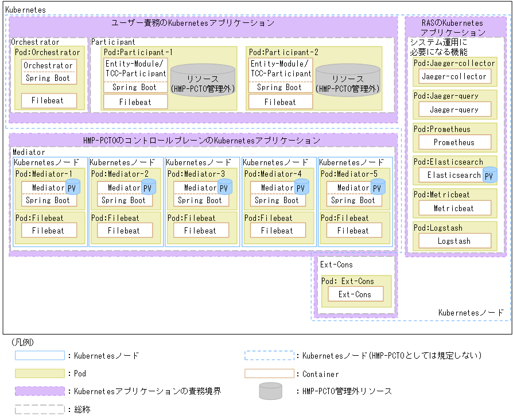The height and width of the screenshot is (420, 513).
Task: Toggle the Prometheus container on
Action: 454,142
